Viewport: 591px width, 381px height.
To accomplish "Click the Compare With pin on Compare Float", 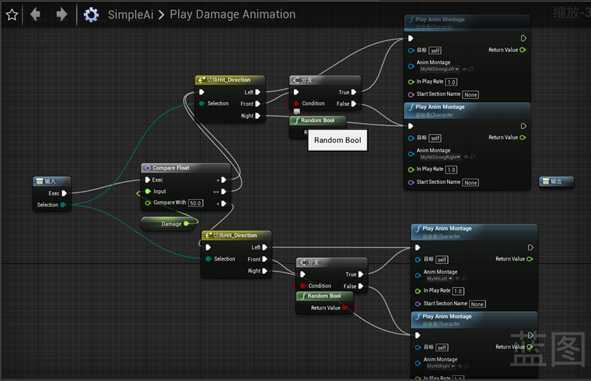I will click(148, 203).
